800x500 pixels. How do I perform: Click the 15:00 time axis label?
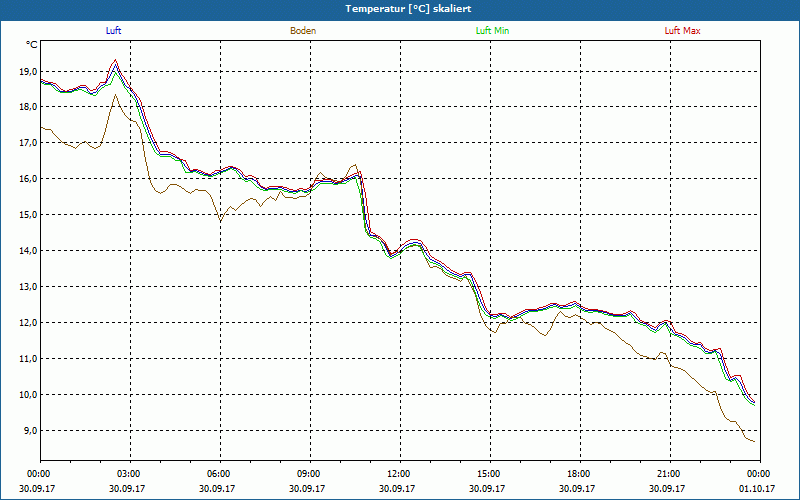[488, 474]
